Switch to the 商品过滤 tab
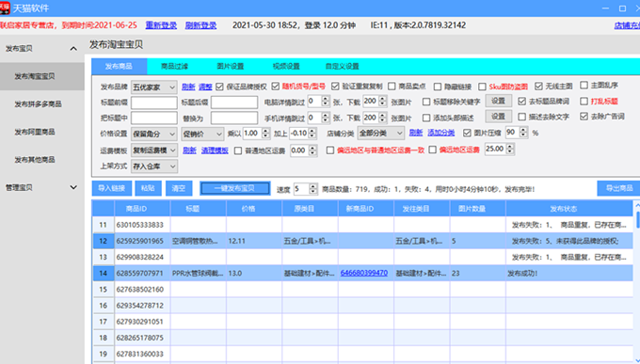Viewport: 640px width, 364px height. 174,66
